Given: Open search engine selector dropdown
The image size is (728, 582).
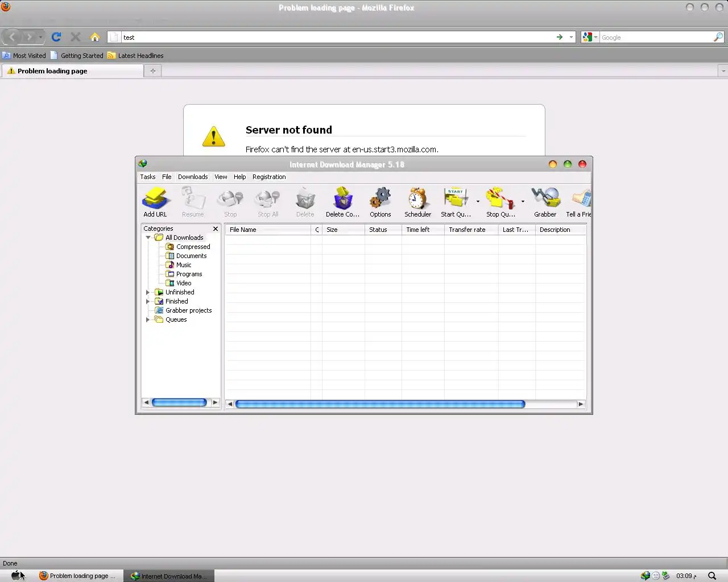Looking at the screenshot, I should pos(590,37).
